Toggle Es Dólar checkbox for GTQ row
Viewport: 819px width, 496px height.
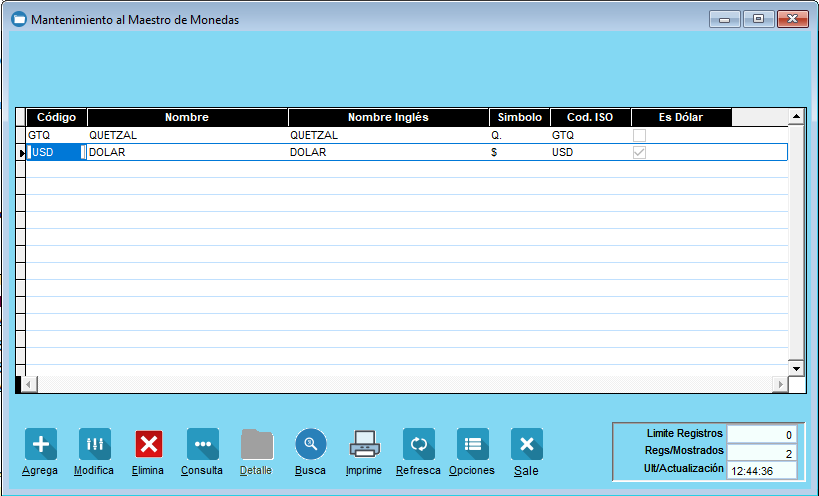click(x=639, y=135)
